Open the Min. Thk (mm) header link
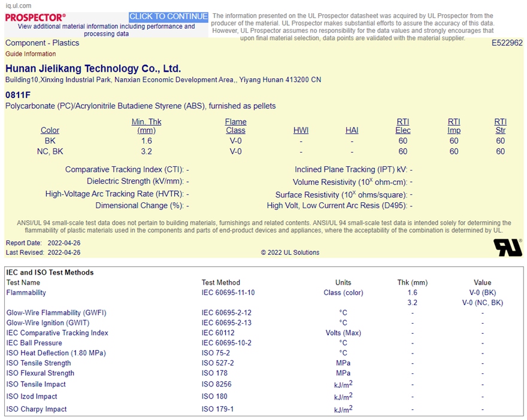 pos(146,126)
